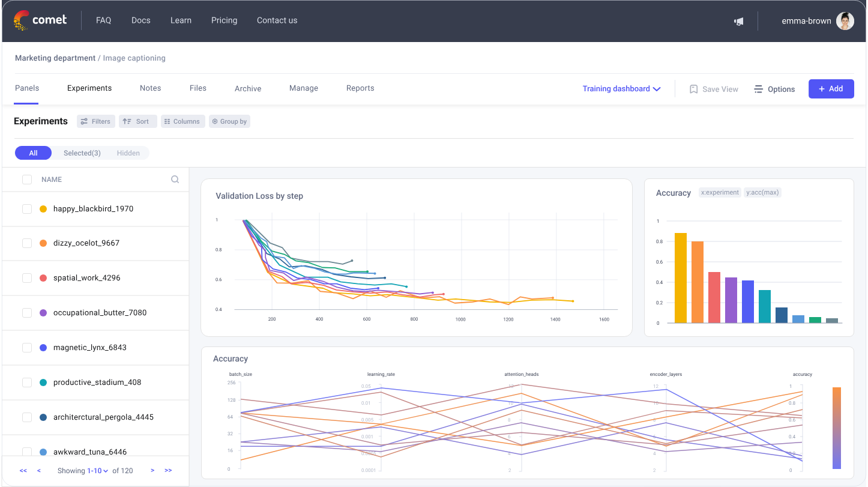Select the learning_rate axis label
Viewport: 868px width, 487px height.
tap(381, 375)
